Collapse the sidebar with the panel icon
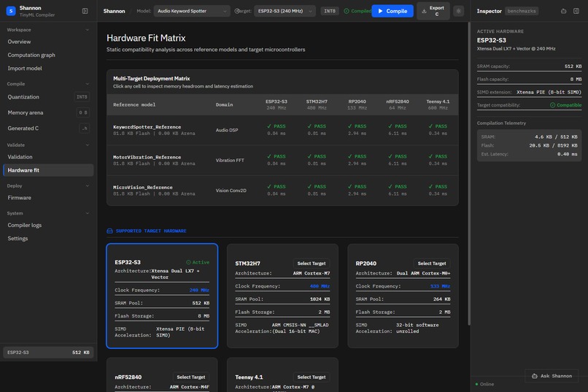Viewport: 588px width, 392px height. [85, 11]
